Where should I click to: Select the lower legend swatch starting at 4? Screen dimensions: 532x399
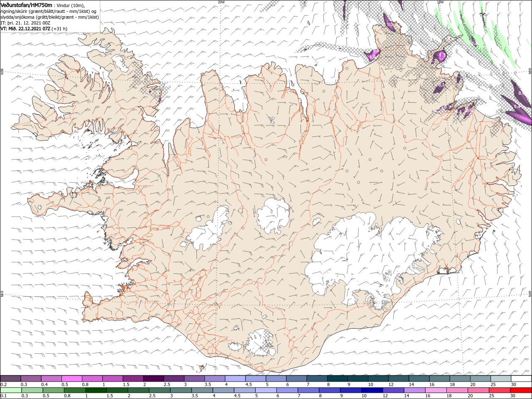(223, 390)
